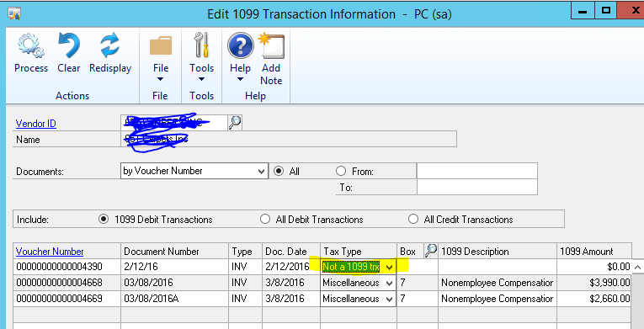Click the 1099 Description column header
Screen dimensions: 644x329
[498, 251]
